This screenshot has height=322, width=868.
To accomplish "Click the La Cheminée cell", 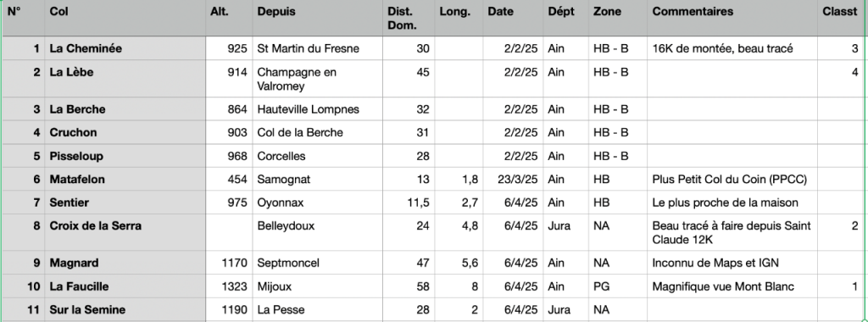I will [125, 48].
